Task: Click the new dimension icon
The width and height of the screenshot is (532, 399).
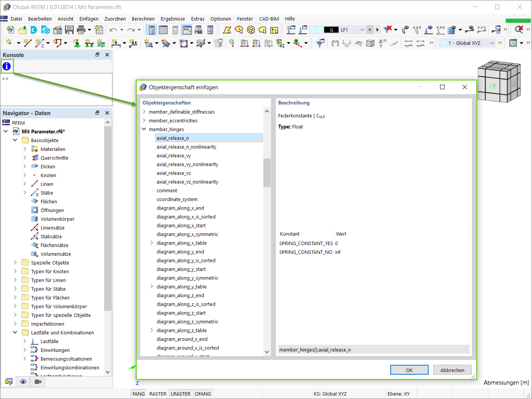Action: tap(116, 43)
